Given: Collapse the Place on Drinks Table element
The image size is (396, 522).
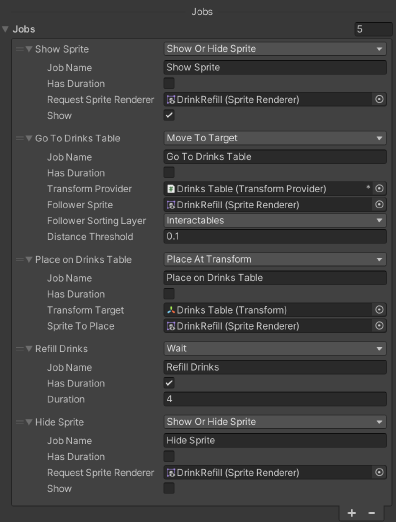Looking at the screenshot, I should [29, 260].
